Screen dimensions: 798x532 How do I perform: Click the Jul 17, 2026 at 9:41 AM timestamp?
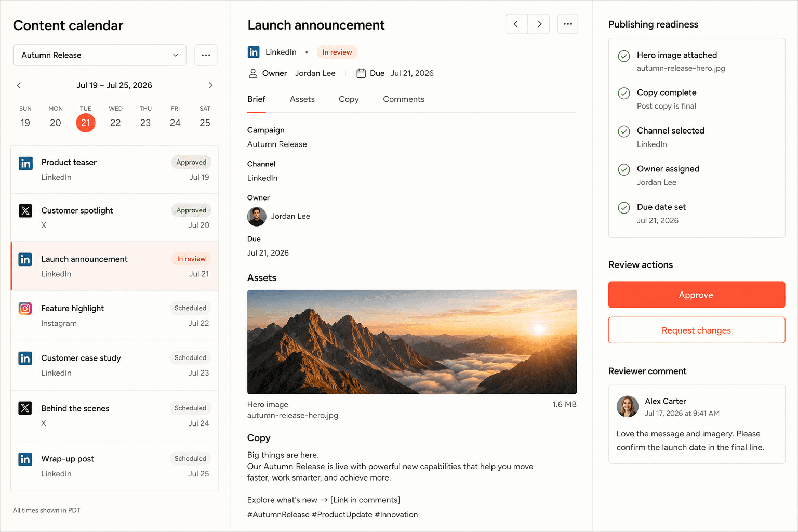682,414
